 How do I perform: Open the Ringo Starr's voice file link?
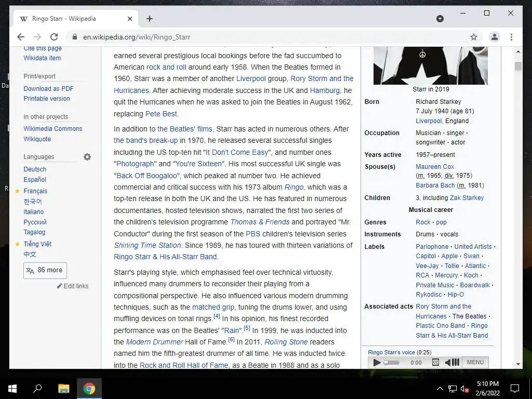392,352
